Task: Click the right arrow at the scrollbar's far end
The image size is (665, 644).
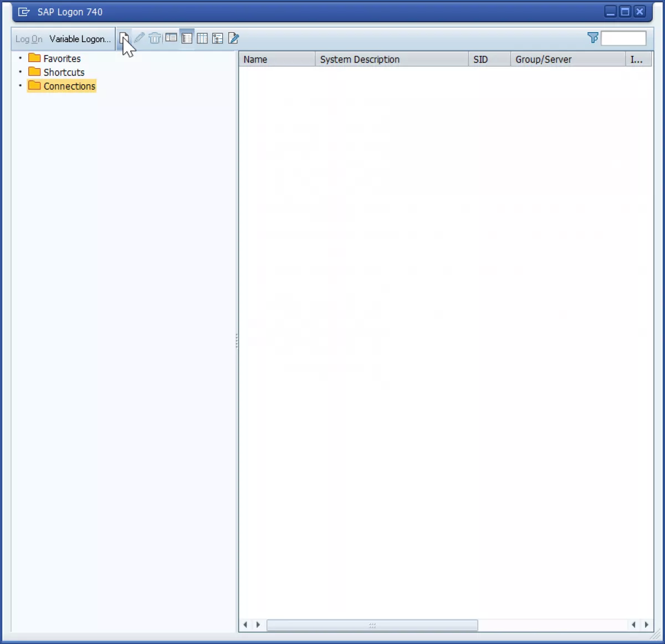Action: coord(646,625)
